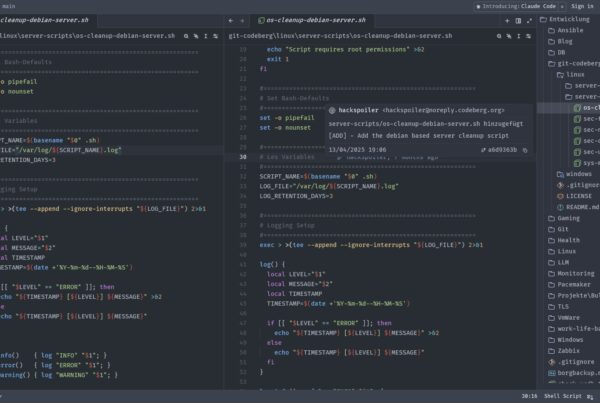
Task: Open the highlighted os-cl script file in tree
Action: click(x=589, y=108)
